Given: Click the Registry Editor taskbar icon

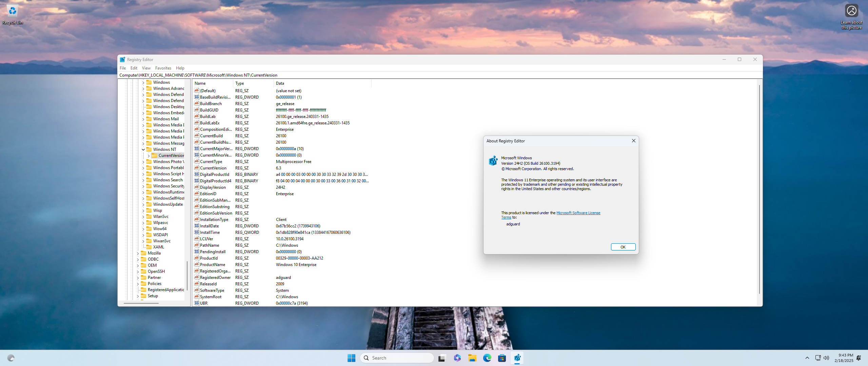Looking at the screenshot, I should 517,358.
